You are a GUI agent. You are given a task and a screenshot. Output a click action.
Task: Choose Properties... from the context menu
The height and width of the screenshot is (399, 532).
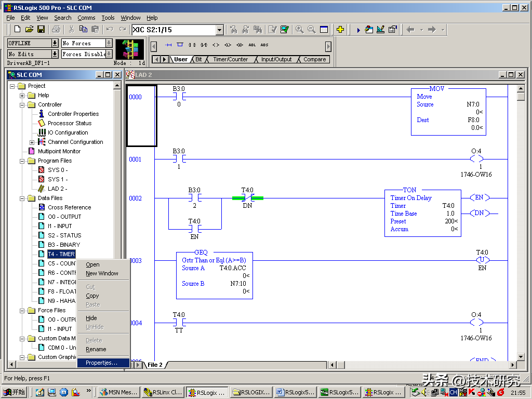click(101, 363)
